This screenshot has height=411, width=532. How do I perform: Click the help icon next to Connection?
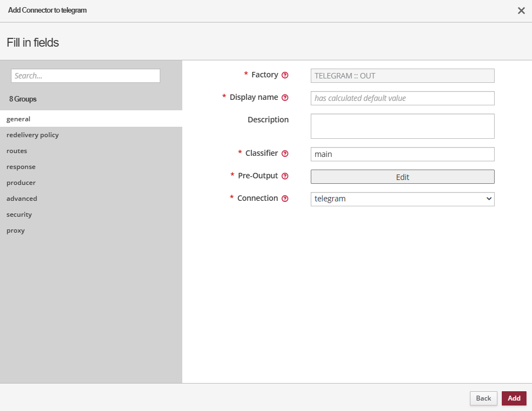pyautogui.click(x=285, y=199)
